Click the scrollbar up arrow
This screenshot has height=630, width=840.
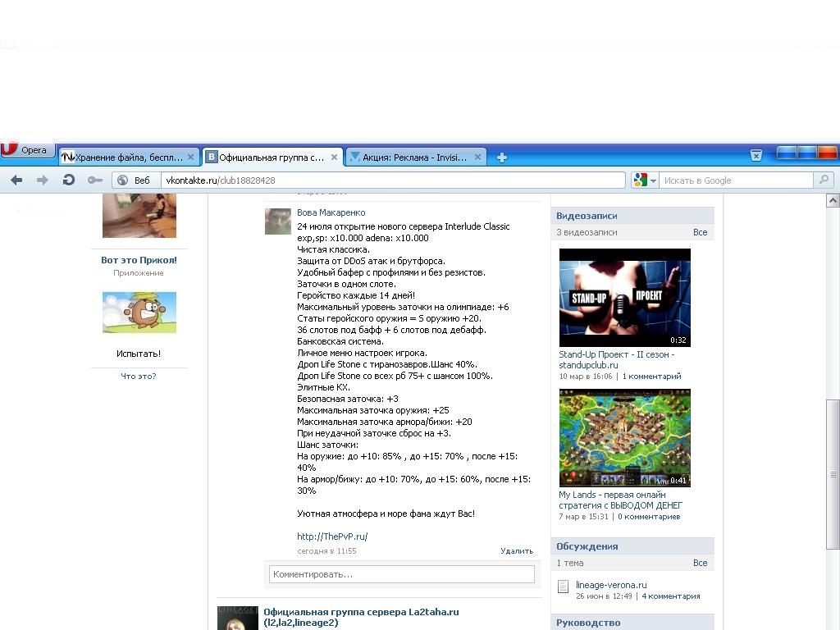(833, 200)
